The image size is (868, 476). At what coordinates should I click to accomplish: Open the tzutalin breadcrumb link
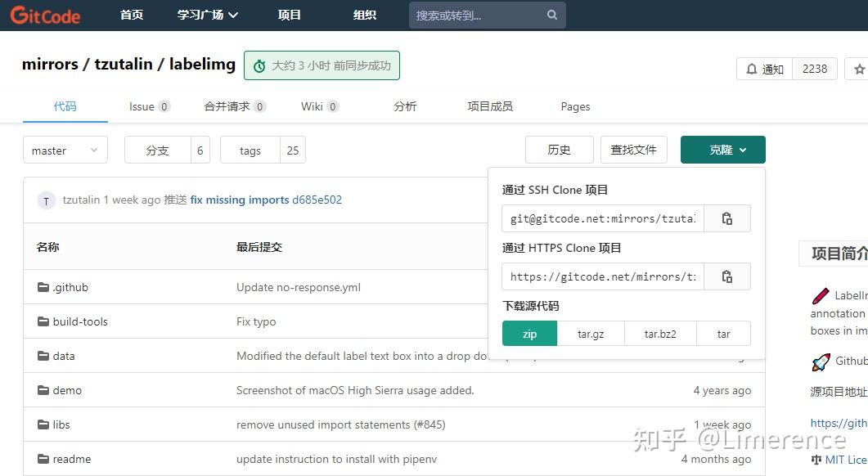point(124,65)
